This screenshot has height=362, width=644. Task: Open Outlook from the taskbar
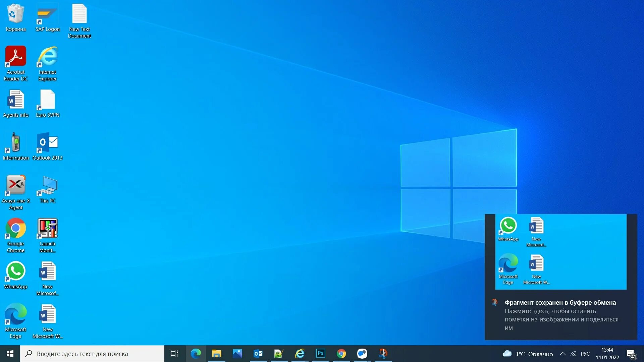258,354
